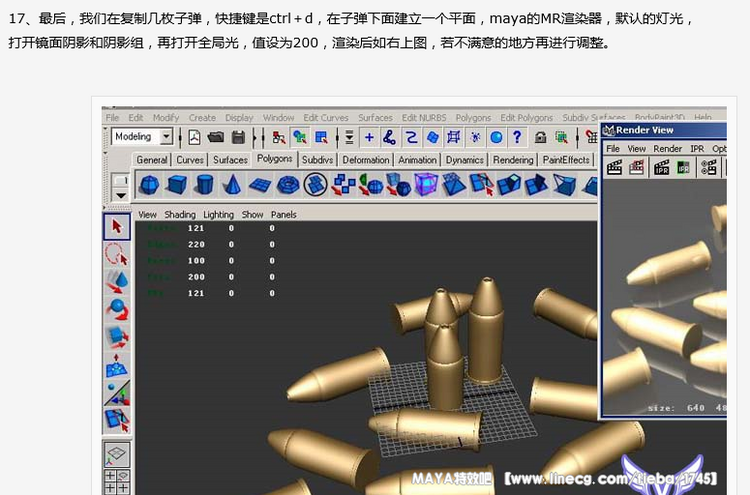Screen dimensions: 750x495
Task: Choose the Rotate tool
Action: pyautogui.click(x=117, y=309)
